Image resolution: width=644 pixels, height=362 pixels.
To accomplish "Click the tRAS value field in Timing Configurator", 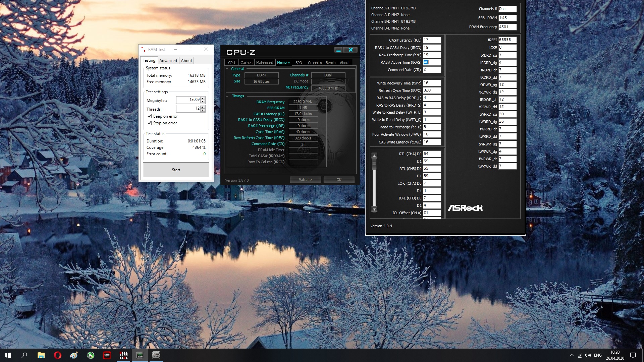I will coord(432,62).
